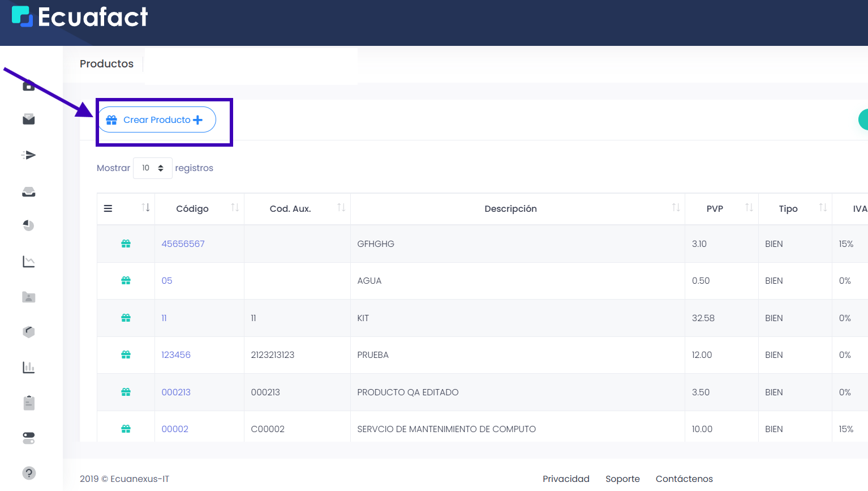
Task: Toggle the settings switch icon in the sidebar
Action: 28,438
